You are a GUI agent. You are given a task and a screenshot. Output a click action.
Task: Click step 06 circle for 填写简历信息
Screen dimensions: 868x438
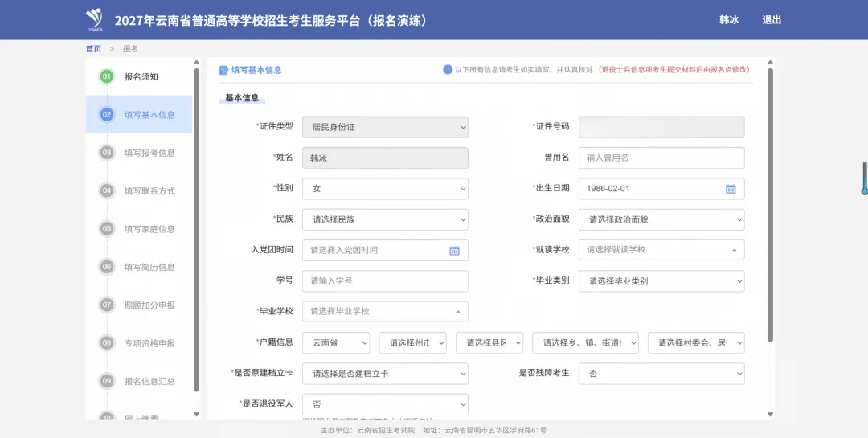(107, 266)
